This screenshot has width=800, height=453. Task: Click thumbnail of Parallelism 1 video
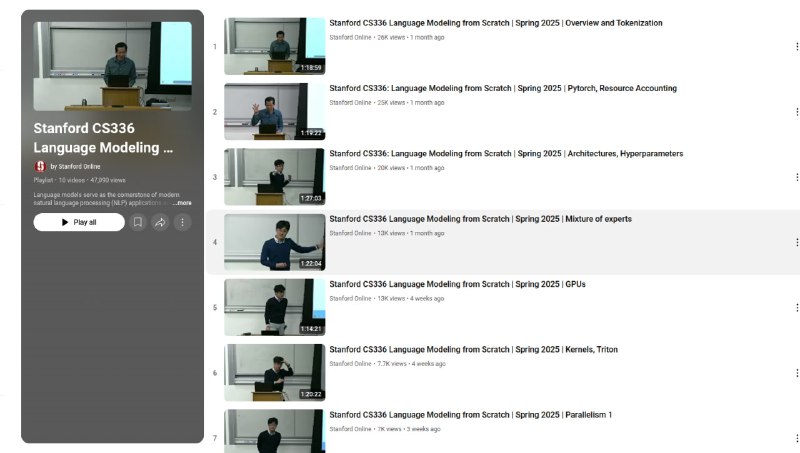coord(274,431)
